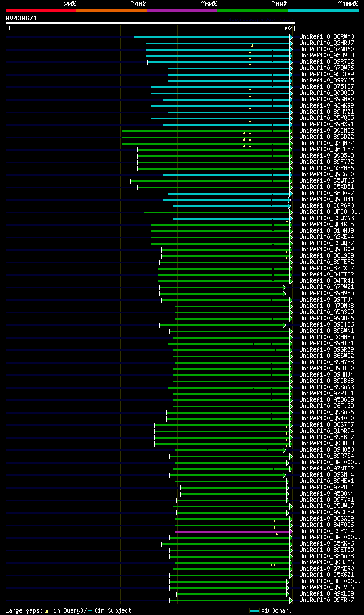The image size is (364, 615).
Task: Select hit label UniRef100_C5YQG5
Action: 326,118
